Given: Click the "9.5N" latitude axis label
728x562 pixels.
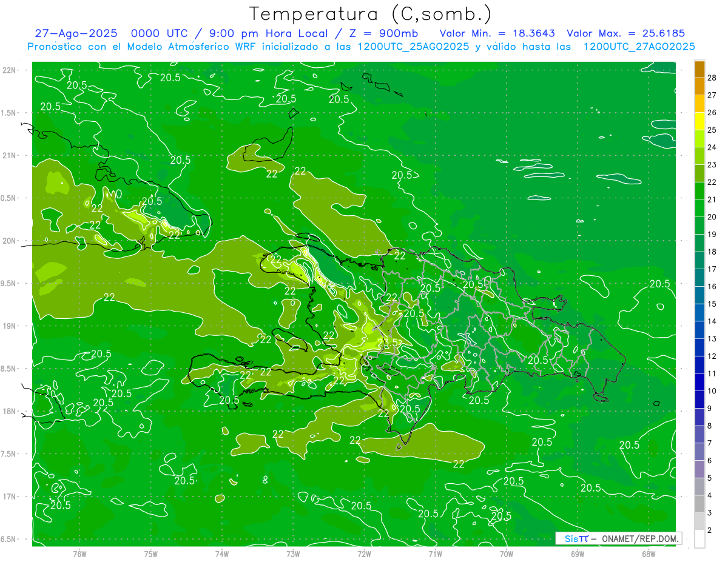Looking at the screenshot, I should [x=9, y=284].
